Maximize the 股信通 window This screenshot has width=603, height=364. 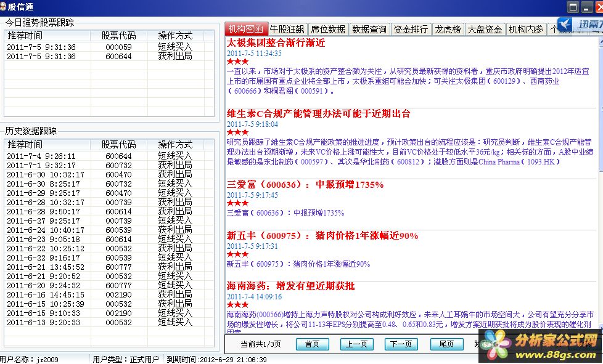[x=573, y=7]
